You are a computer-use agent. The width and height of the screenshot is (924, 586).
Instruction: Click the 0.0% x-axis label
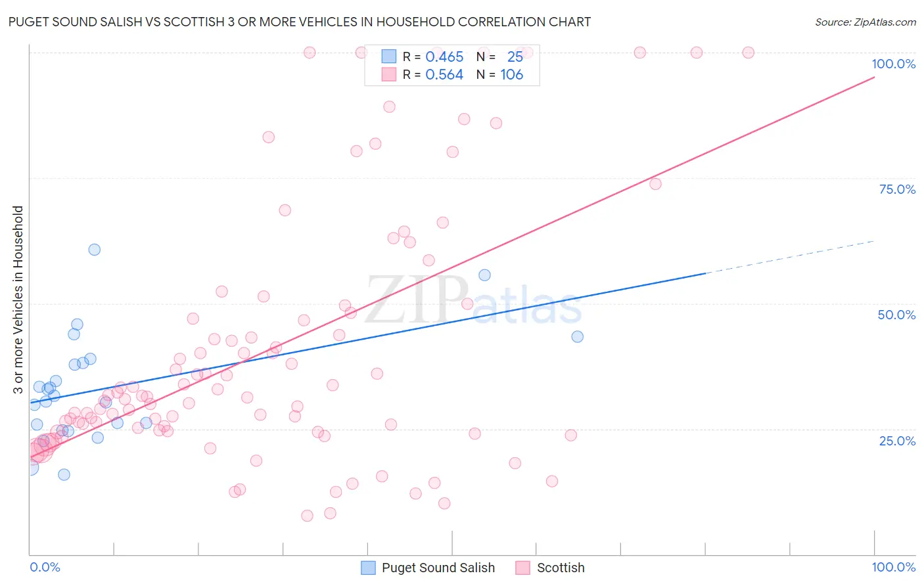coord(45,567)
